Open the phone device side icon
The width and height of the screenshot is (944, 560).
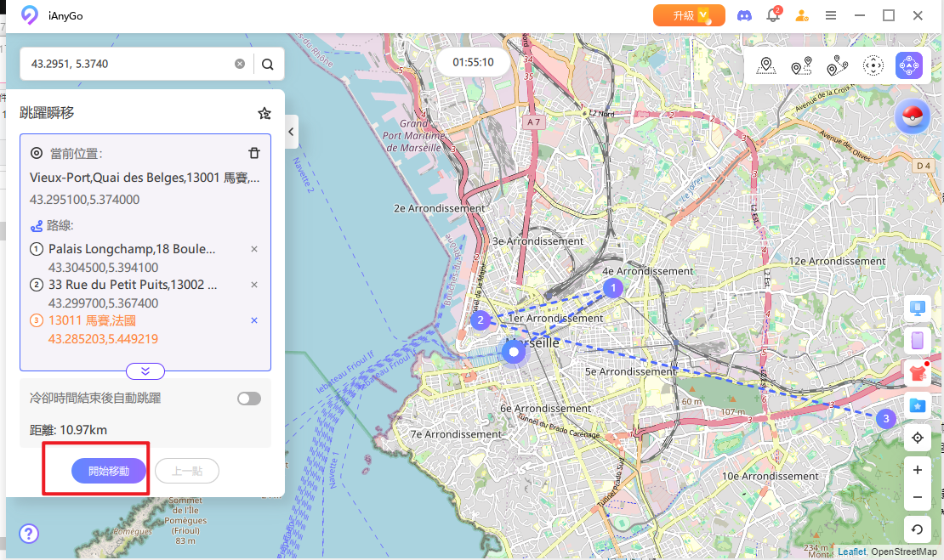(x=917, y=341)
